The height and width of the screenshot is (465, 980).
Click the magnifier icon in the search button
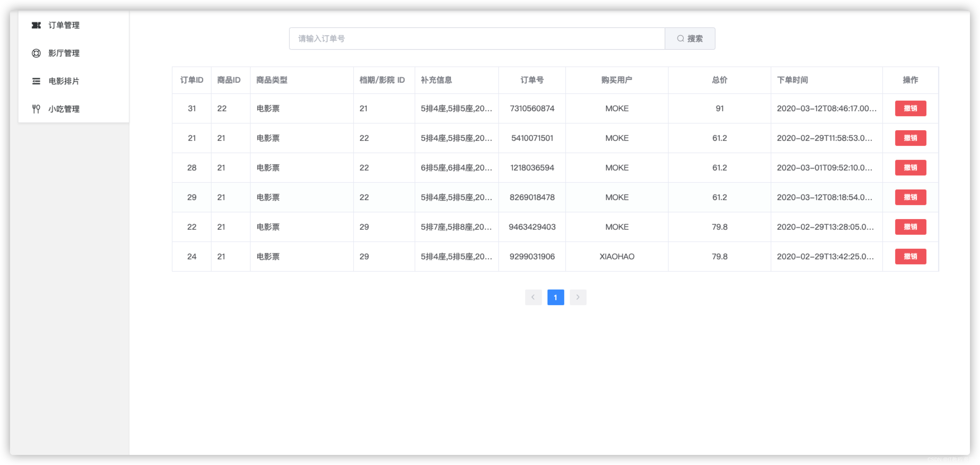pyautogui.click(x=680, y=39)
